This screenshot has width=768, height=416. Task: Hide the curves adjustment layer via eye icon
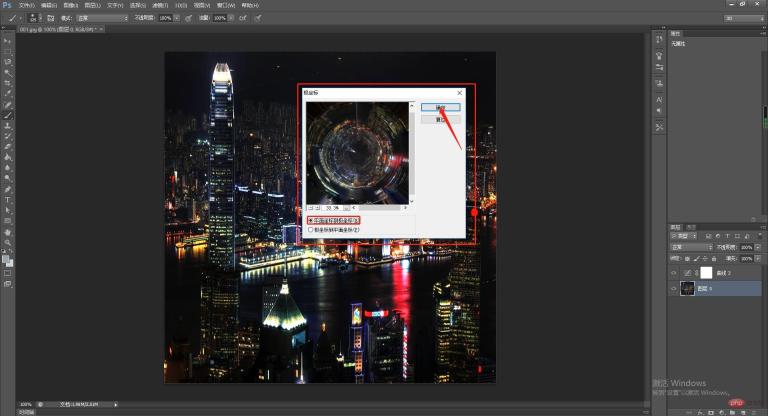coord(674,273)
